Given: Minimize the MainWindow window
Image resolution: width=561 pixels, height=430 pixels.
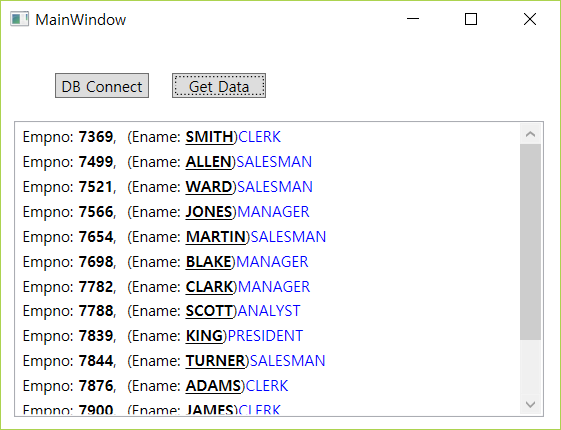Looking at the screenshot, I should pos(413,19).
